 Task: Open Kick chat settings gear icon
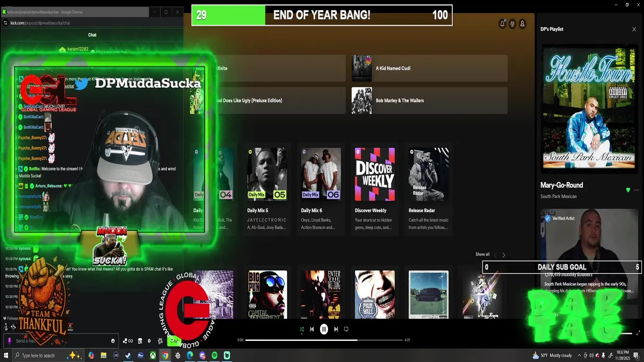(149, 341)
